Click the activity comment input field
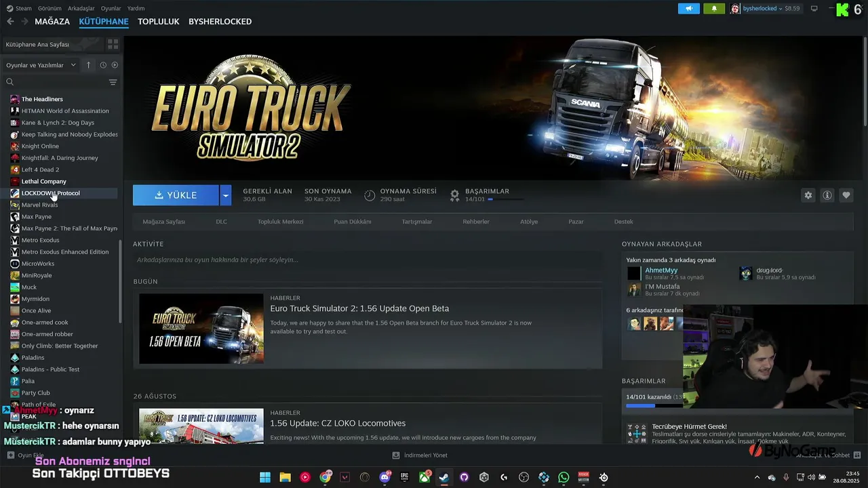Viewport: 868px width, 488px height. point(368,260)
